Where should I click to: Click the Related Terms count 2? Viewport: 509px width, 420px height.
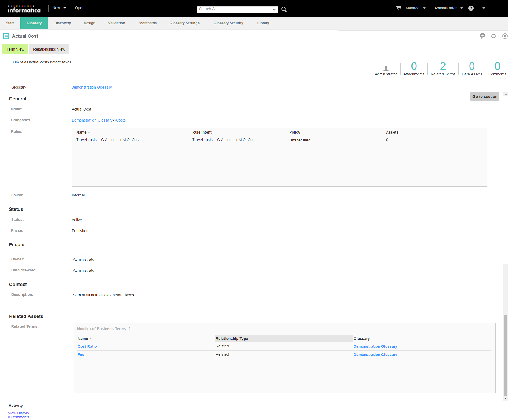click(x=443, y=66)
